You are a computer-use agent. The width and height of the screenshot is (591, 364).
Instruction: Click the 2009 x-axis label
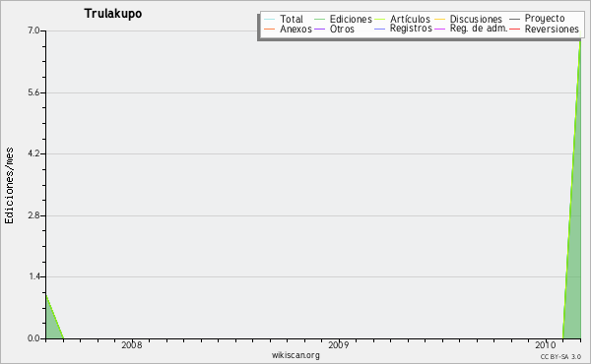click(339, 344)
